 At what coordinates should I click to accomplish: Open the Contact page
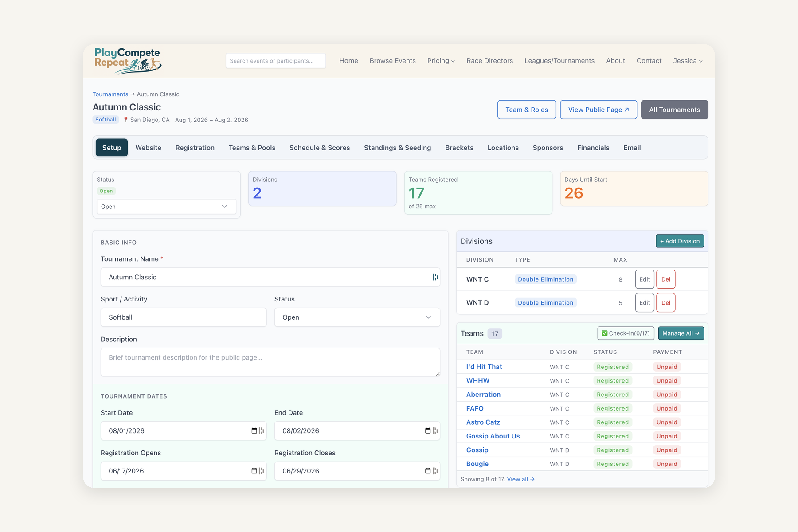tap(649, 61)
